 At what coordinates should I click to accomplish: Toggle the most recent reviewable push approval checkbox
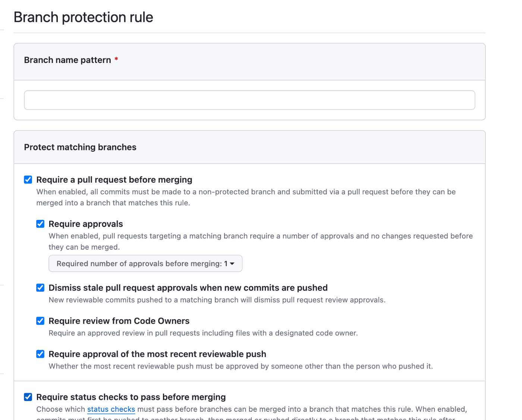click(x=40, y=354)
